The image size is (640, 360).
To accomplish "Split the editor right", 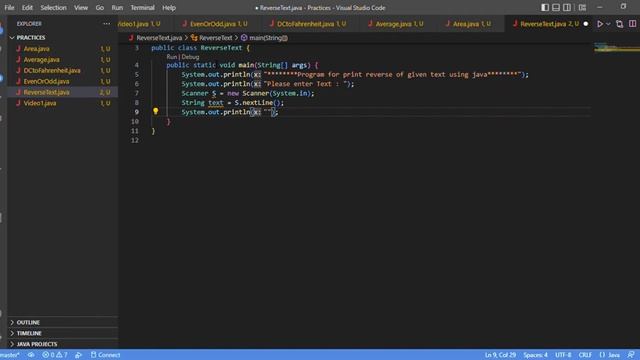I will click(x=632, y=24).
